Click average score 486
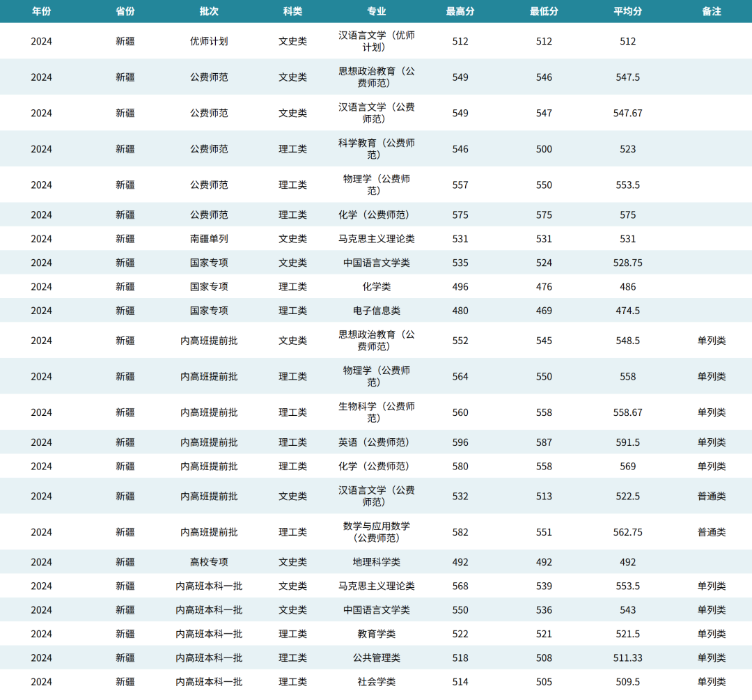 point(628,287)
